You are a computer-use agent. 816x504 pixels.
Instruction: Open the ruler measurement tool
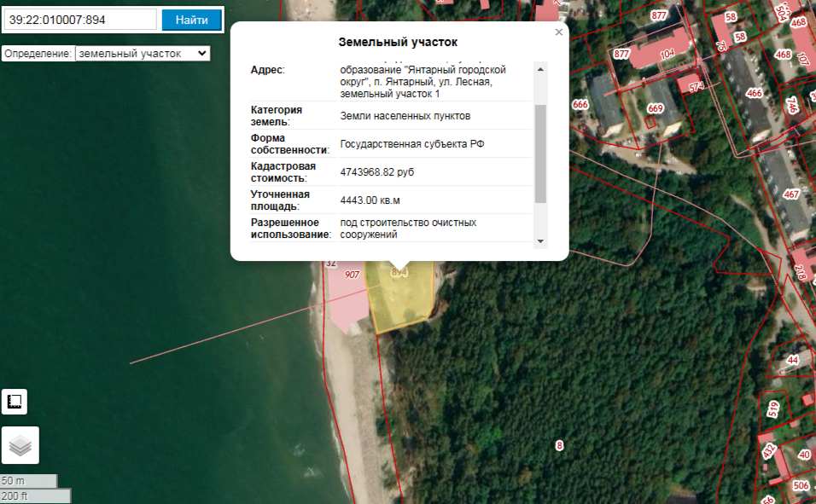click(x=15, y=402)
